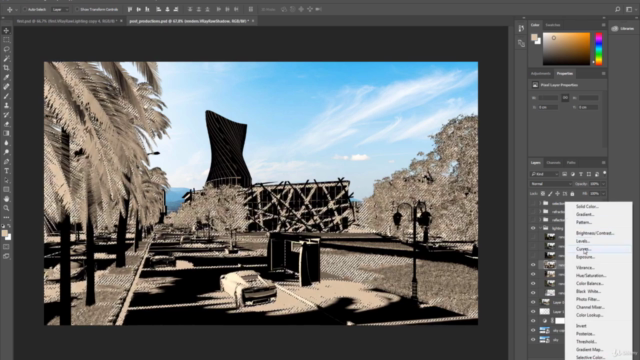Select the Rectangular Marquee tool
640x360 pixels.
[6, 40]
